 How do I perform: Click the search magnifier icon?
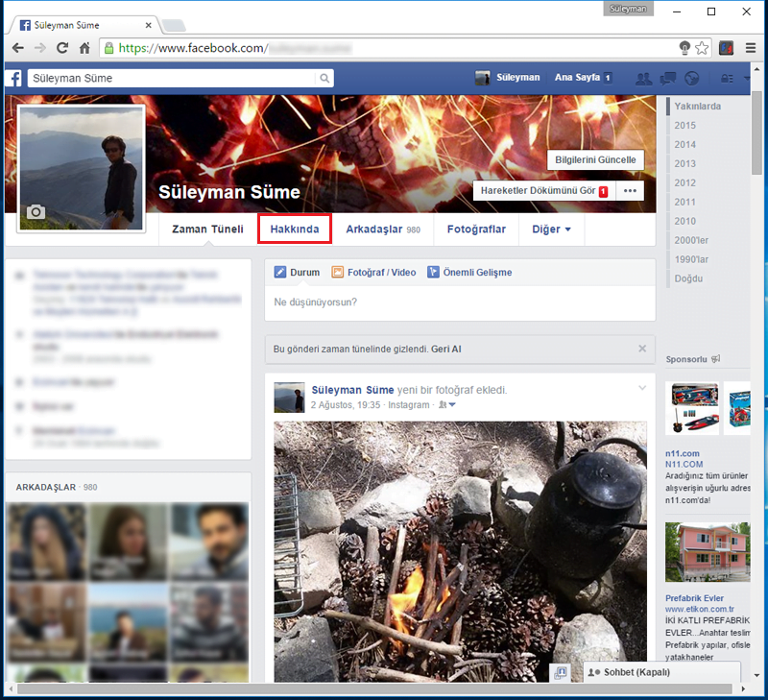click(x=324, y=78)
